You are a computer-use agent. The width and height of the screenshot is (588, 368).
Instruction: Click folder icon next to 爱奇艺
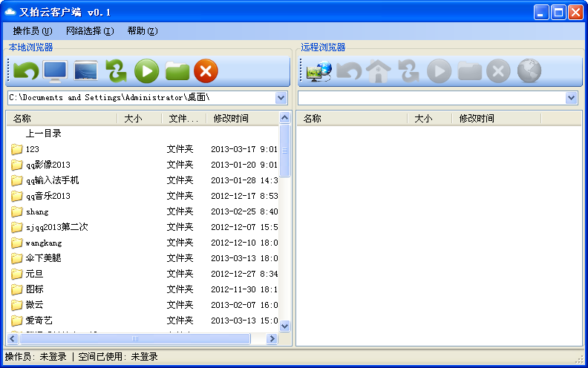pyautogui.click(x=16, y=321)
